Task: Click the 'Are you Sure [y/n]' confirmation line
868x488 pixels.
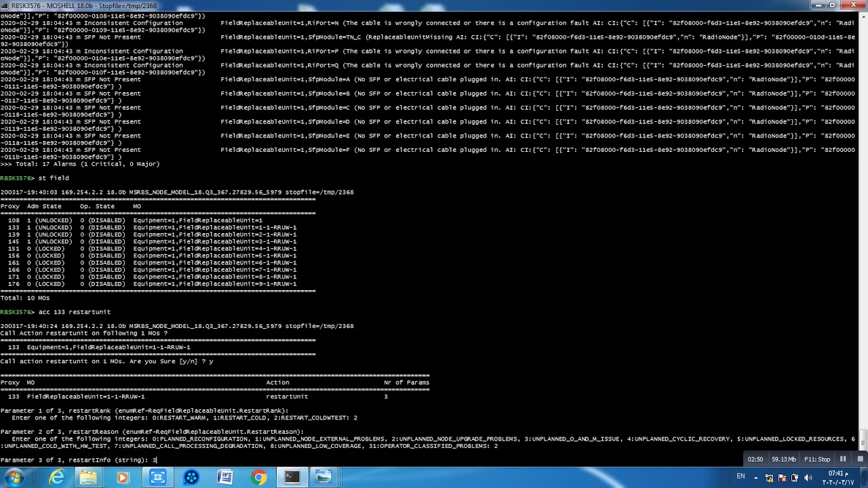Action: click(106, 361)
